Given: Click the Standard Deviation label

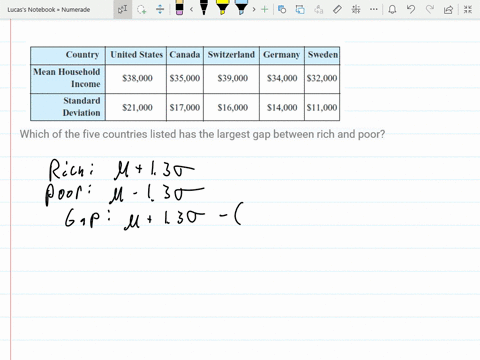Looking at the screenshot, I should pyautogui.click(x=68, y=107).
